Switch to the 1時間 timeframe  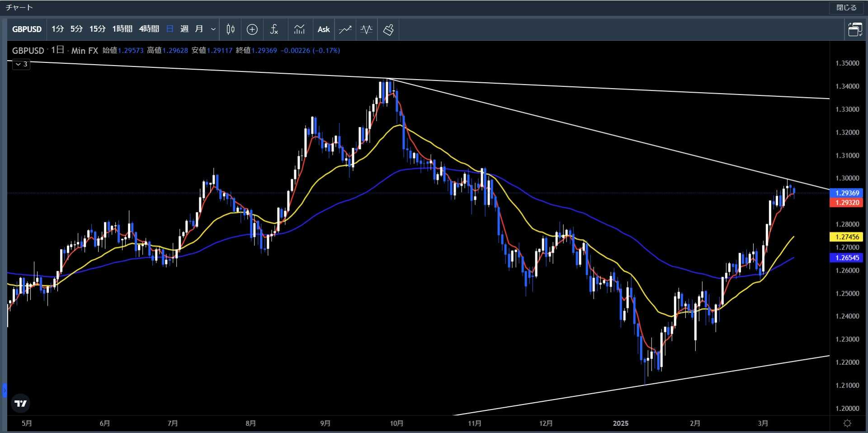click(x=122, y=29)
